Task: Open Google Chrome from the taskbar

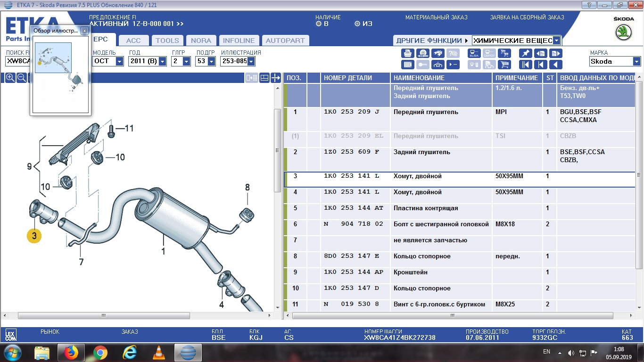Action: 100,352
